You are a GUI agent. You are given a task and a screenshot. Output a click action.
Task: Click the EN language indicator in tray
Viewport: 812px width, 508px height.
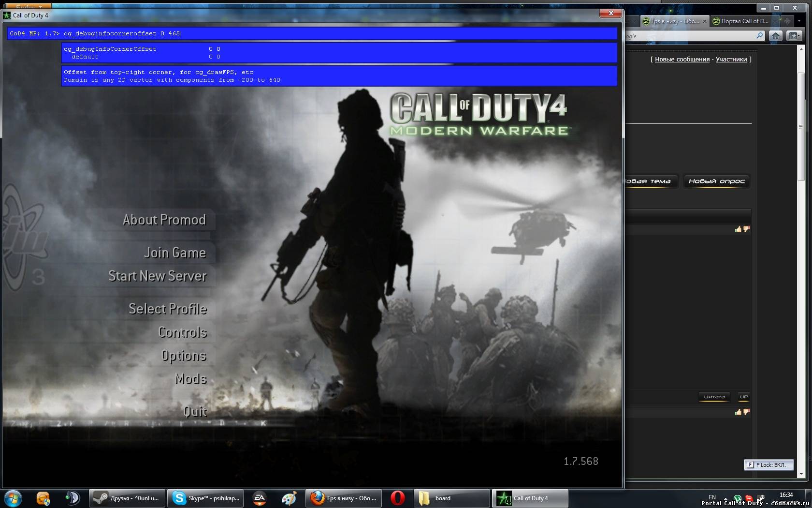point(712,497)
